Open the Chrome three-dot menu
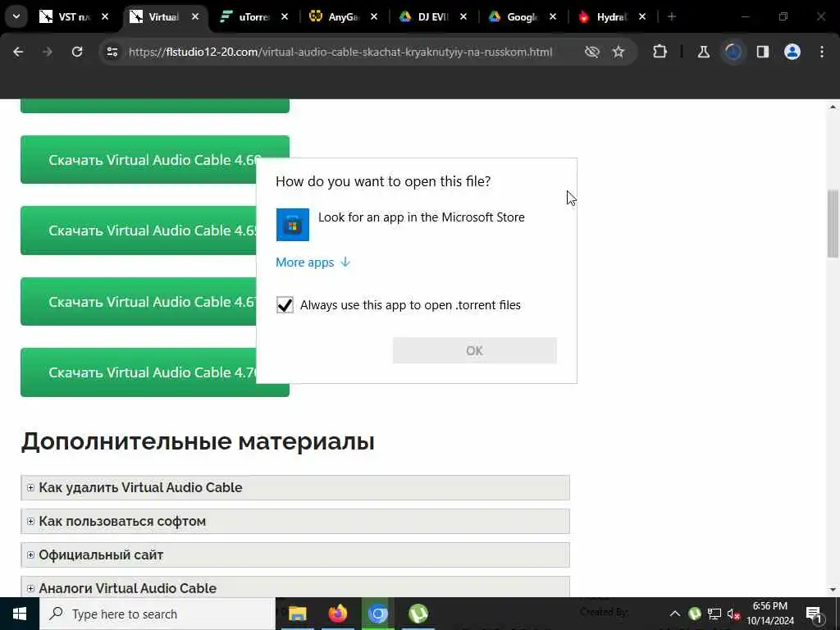The image size is (840, 630). (x=822, y=52)
